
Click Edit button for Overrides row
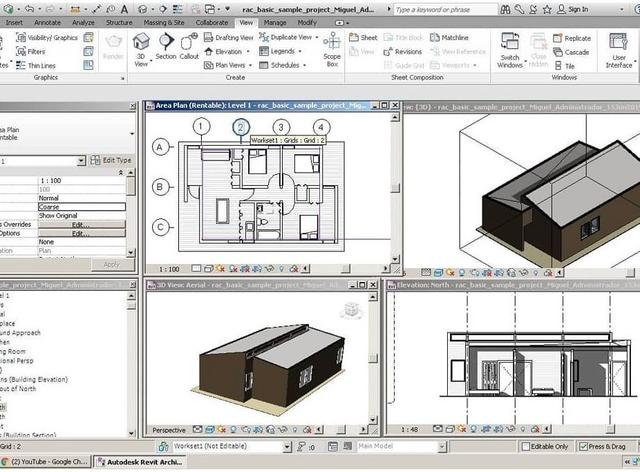(x=81, y=225)
